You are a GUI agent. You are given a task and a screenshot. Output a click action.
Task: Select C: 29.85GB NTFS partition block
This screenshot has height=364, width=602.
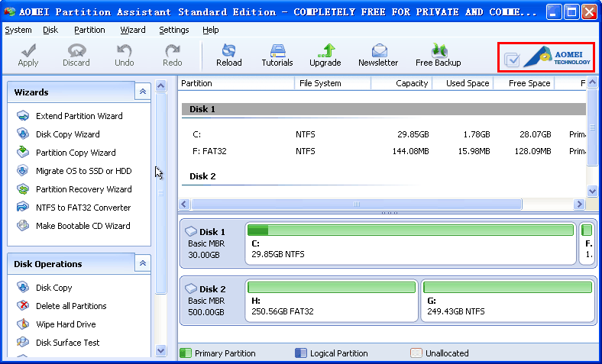411,245
